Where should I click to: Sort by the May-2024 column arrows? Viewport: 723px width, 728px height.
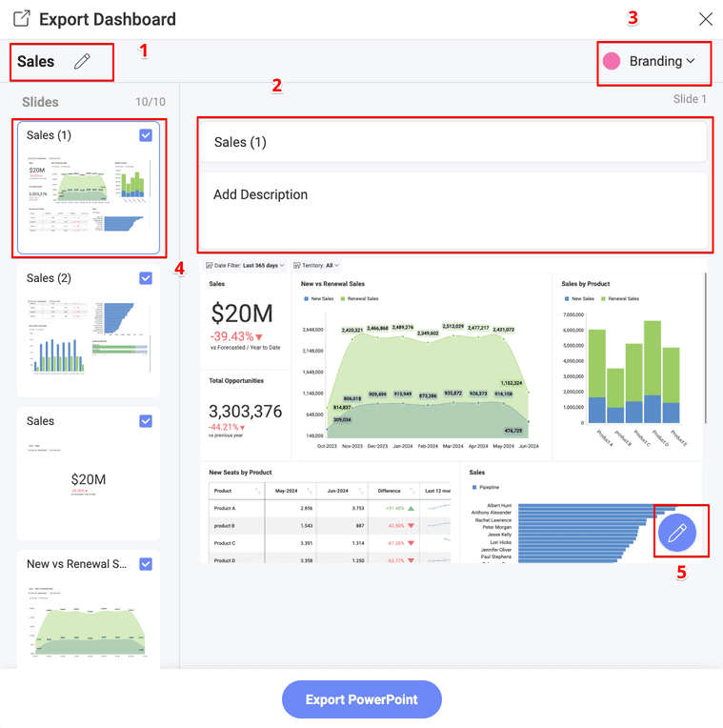point(309,491)
